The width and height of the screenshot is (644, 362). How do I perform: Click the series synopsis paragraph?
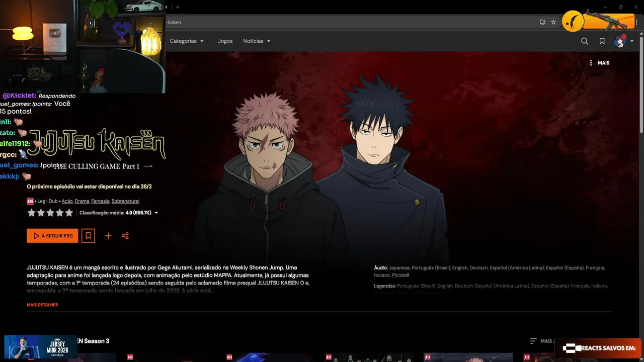[169, 279]
